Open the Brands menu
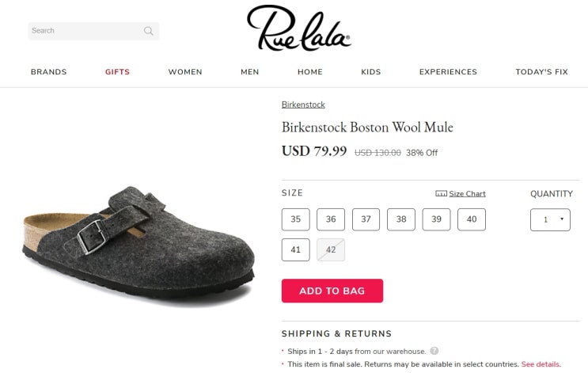The image size is (588, 373). 48,72
